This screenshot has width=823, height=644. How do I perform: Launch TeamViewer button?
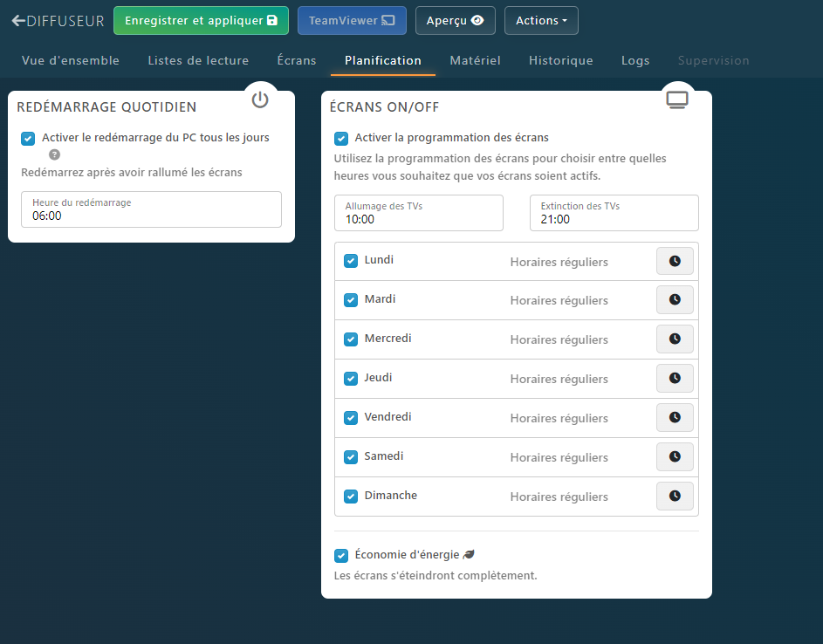[x=352, y=21]
